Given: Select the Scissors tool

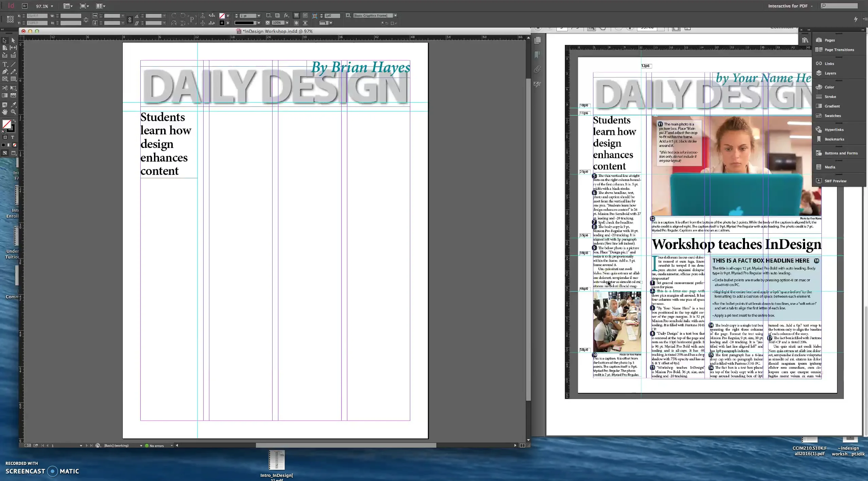Looking at the screenshot, I should [x=5, y=88].
